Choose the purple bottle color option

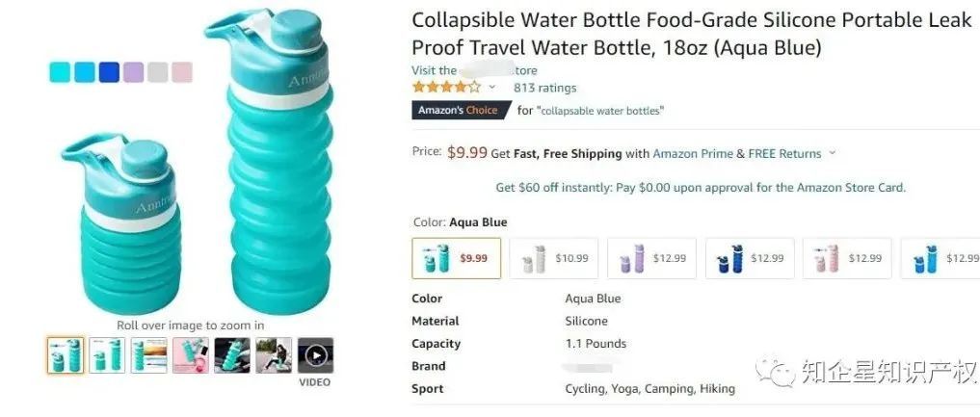[651, 258]
